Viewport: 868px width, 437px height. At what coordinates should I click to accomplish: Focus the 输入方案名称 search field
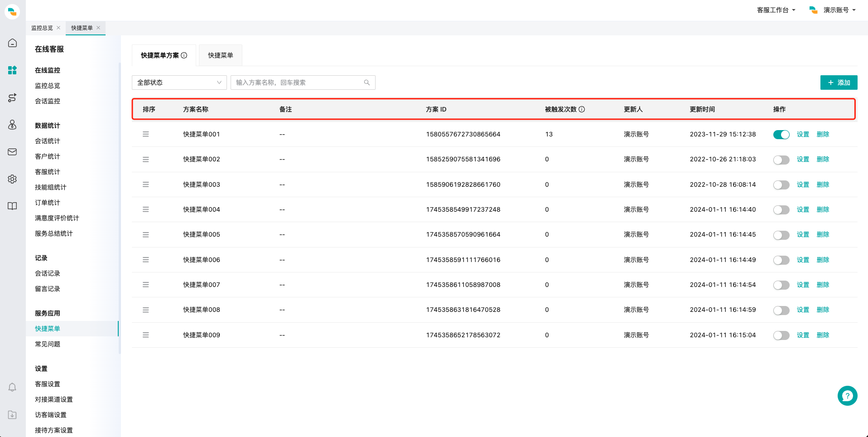pyautogui.click(x=303, y=83)
